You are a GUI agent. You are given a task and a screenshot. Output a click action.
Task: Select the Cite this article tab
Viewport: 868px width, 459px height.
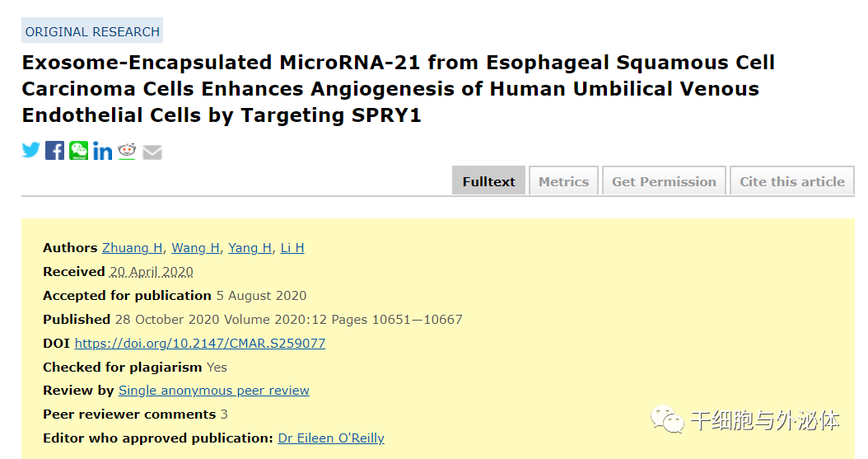(x=792, y=181)
